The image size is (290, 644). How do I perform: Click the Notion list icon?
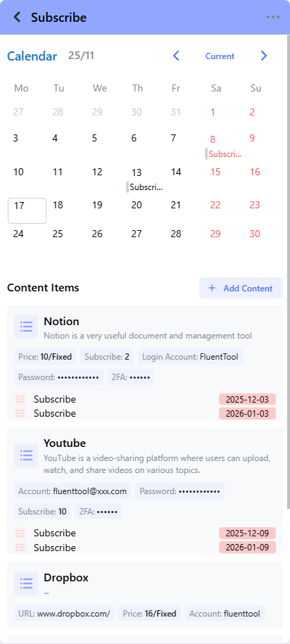click(26, 327)
